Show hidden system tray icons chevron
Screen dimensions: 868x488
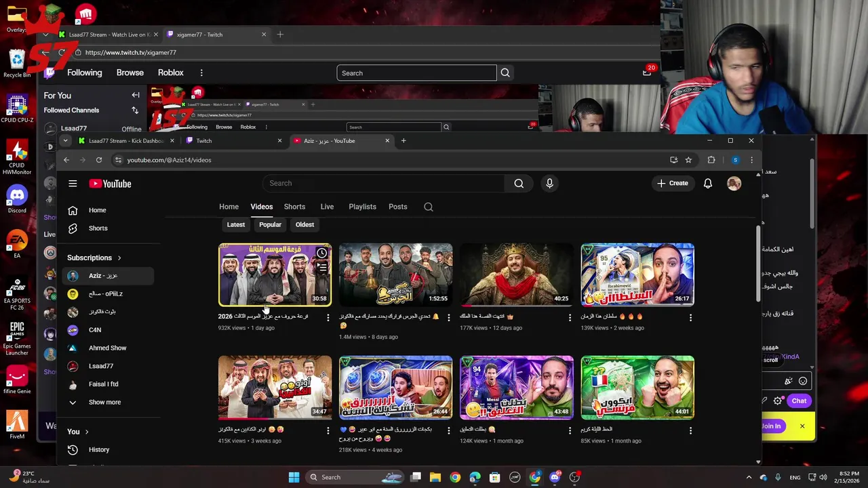(x=749, y=477)
